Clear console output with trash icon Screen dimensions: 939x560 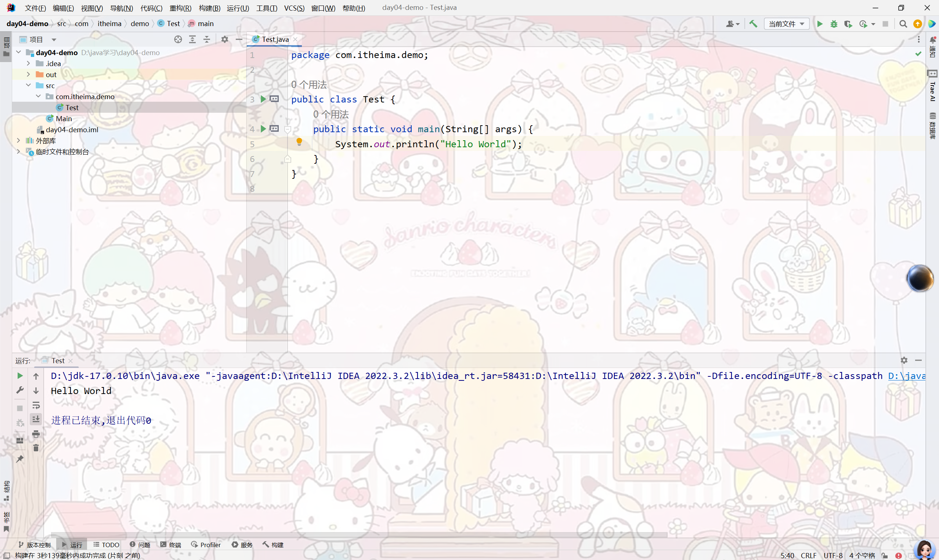click(36, 448)
